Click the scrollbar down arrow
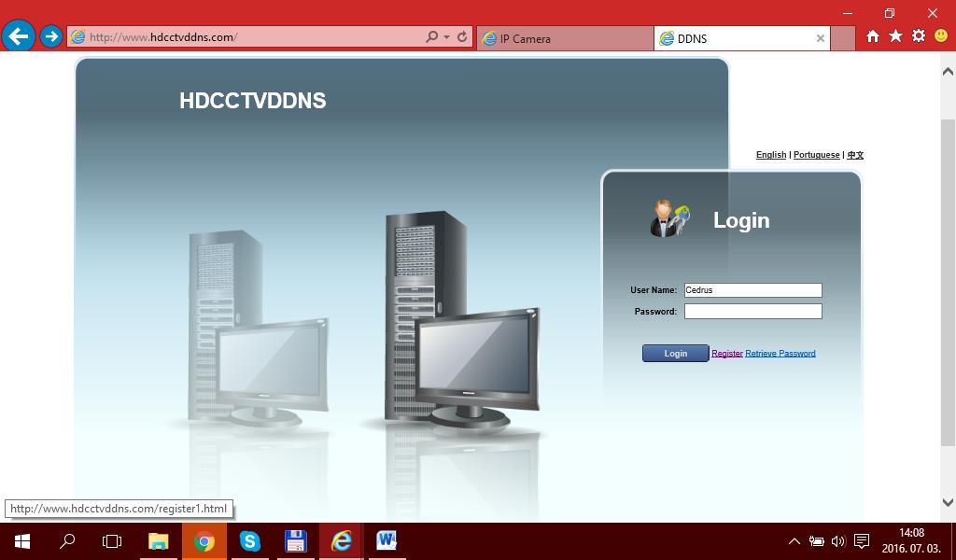The image size is (956, 560). [x=948, y=503]
